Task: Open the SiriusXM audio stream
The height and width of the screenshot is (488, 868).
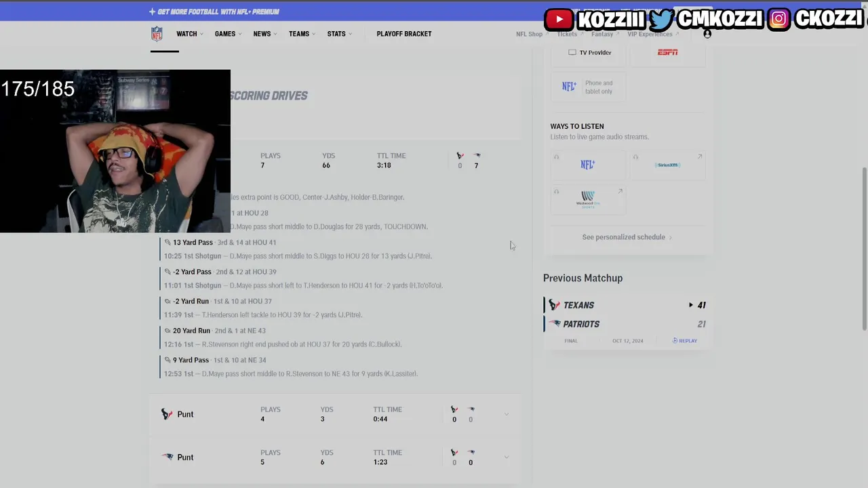Action: pyautogui.click(x=667, y=165)
